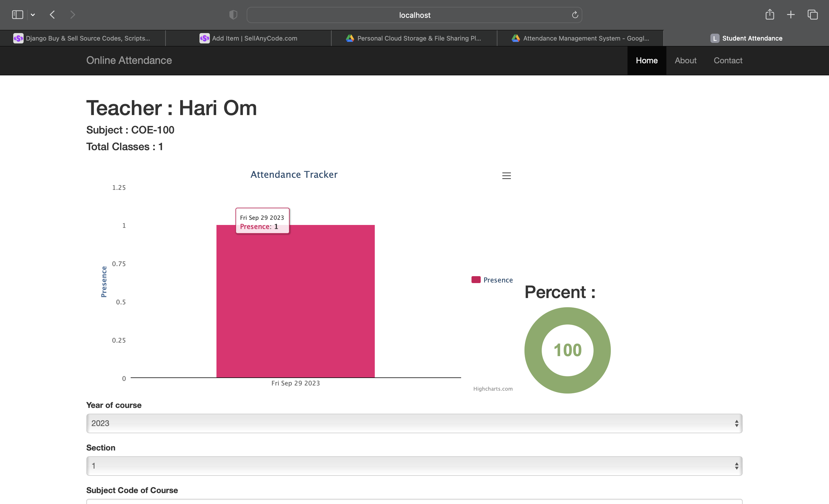This screenshot has width=829, height=504.
Task: Open the Share icon in the toolbar
Action: click(x=769, y=15)
